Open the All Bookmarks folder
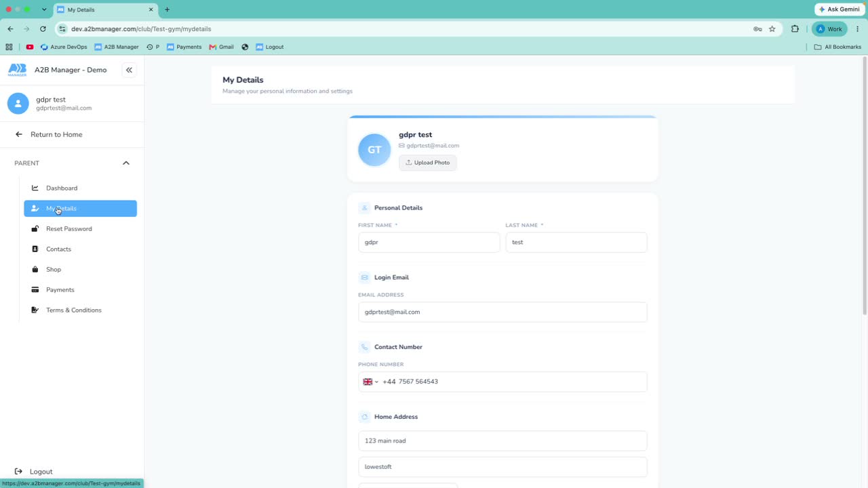Screen dimensions: 868x488 pyautogui.click(x=837, y=47)
